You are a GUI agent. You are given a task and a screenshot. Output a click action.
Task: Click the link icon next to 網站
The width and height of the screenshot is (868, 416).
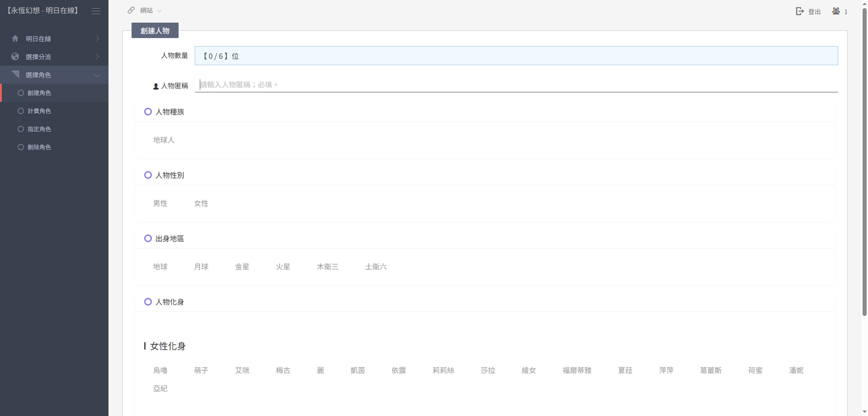coord(132,10)
